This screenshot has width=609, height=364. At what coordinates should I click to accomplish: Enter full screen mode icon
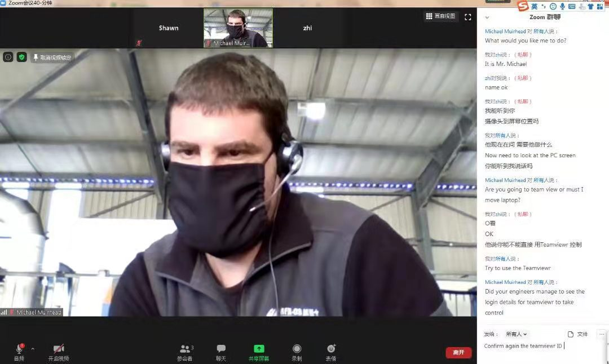coord(467,17)
